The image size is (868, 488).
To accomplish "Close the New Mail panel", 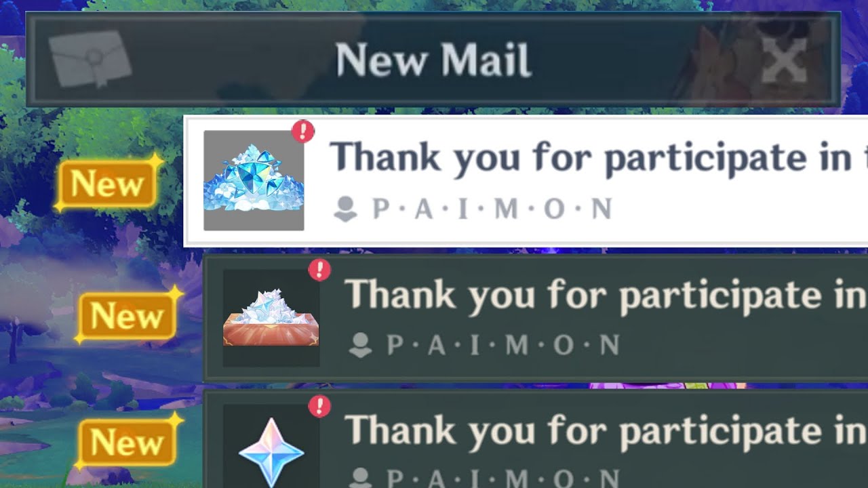I will tap(784, 59).
